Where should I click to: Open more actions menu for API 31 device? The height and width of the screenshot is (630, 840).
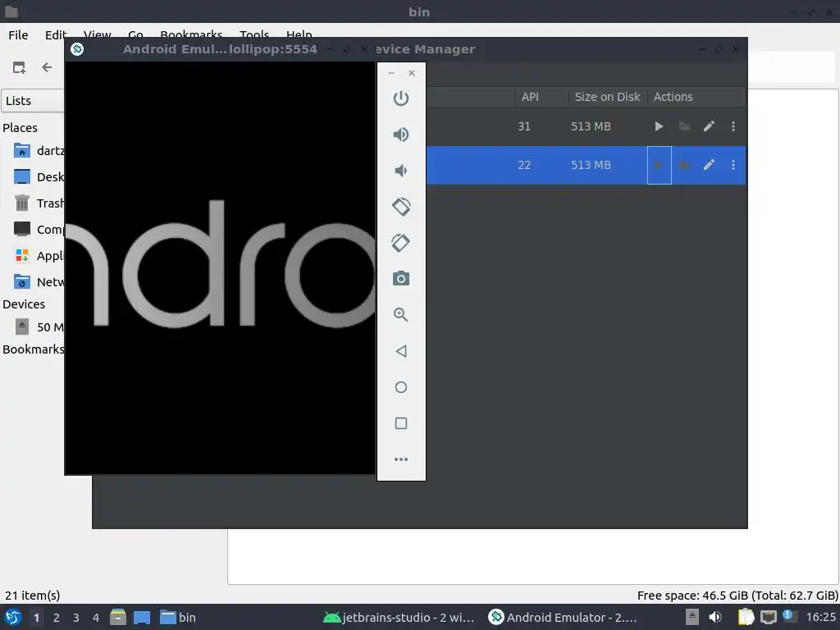[733, 126]
